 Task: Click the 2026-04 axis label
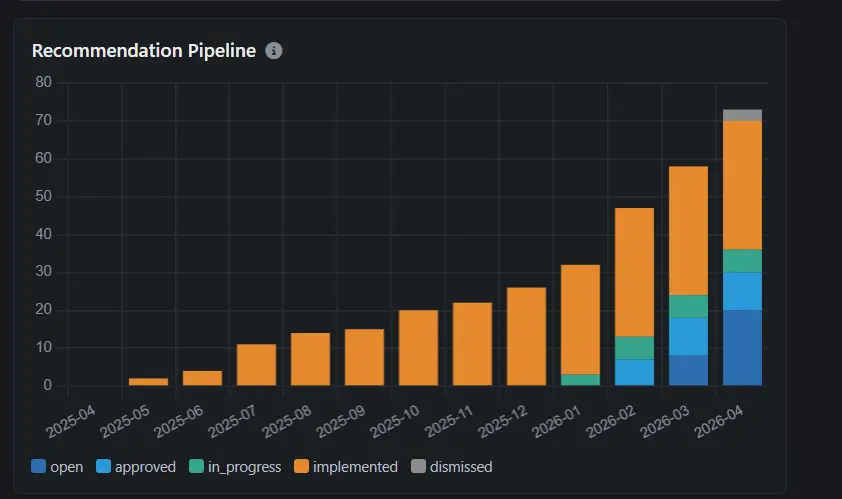click(x=719, y=422)
